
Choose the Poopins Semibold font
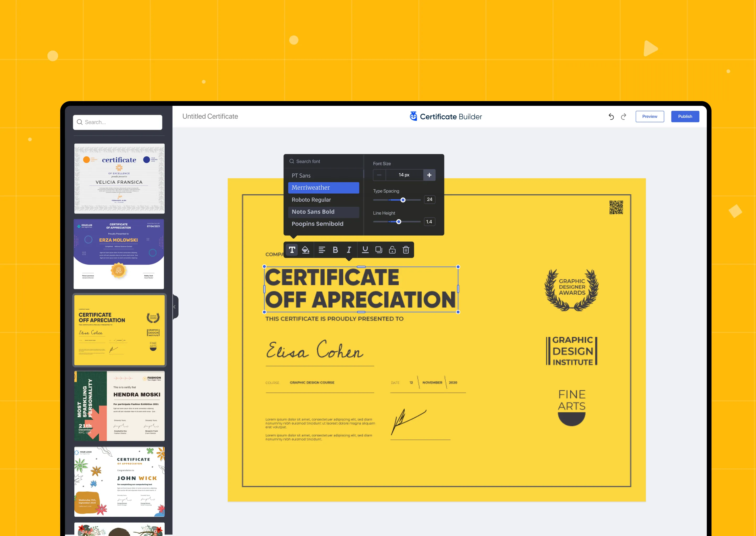(324, 224)
